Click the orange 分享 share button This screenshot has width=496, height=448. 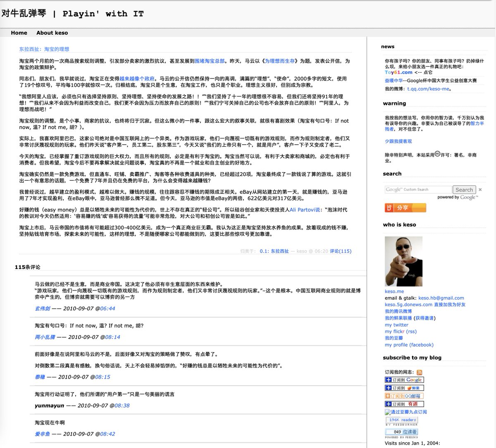point(405,208)
